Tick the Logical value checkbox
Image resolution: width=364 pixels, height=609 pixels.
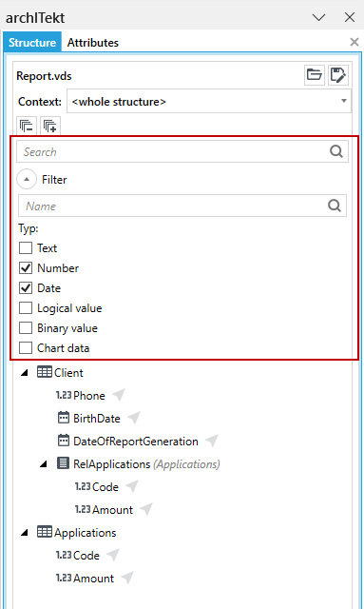click(x=26, y=308)
